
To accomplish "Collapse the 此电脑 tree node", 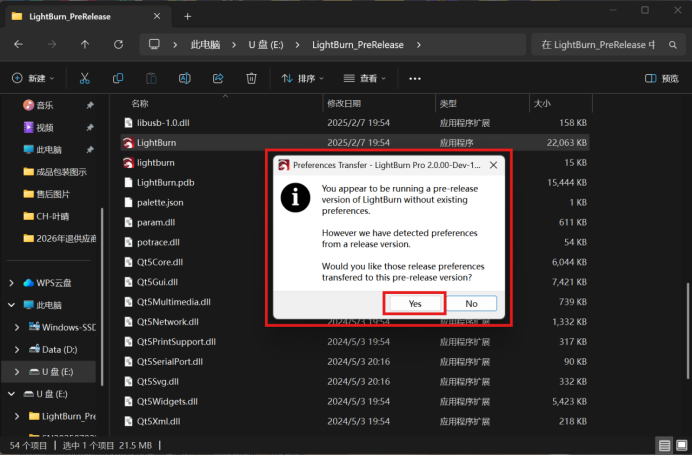I will 11,305.
